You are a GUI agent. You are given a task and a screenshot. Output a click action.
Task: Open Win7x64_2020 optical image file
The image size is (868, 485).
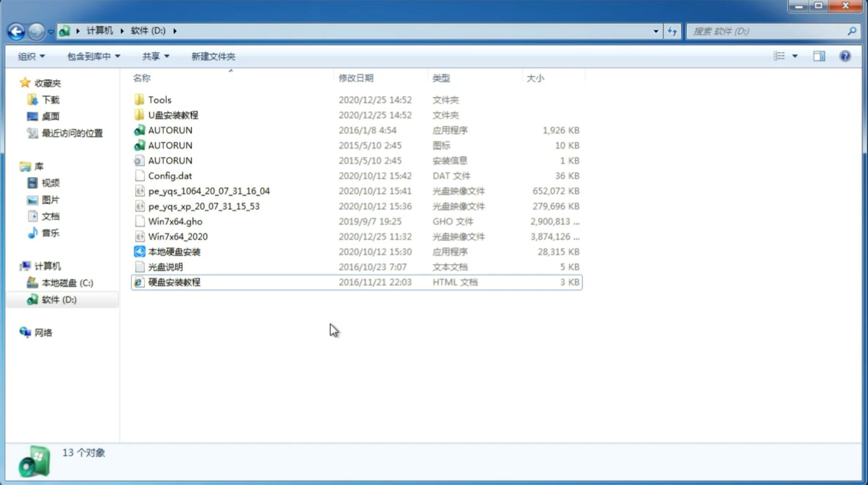[x=177, y=237]
